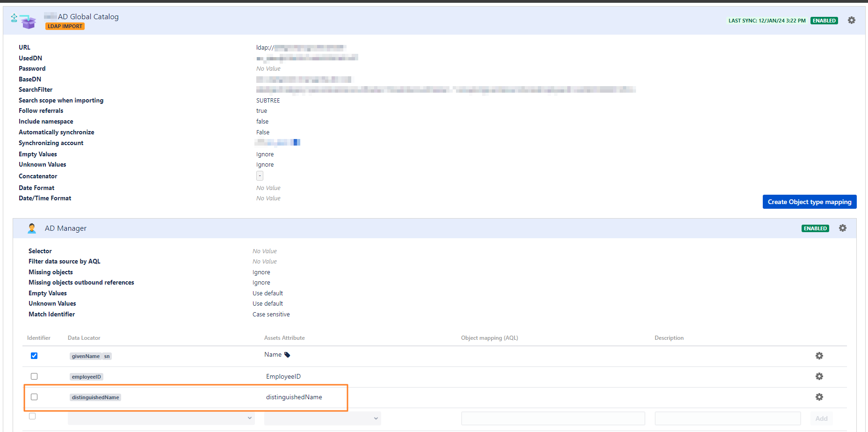Open the Data Locator dropdown in new row
868x432 pixels.
[x=161, y=418]
